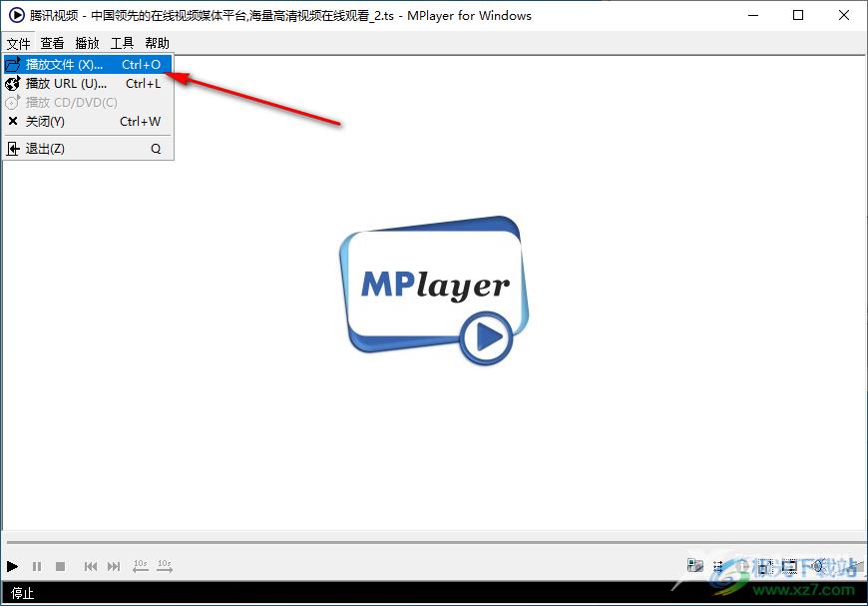Screen dimensions: 868x606
Task: Click the square stop button
Action: (60, 566)
